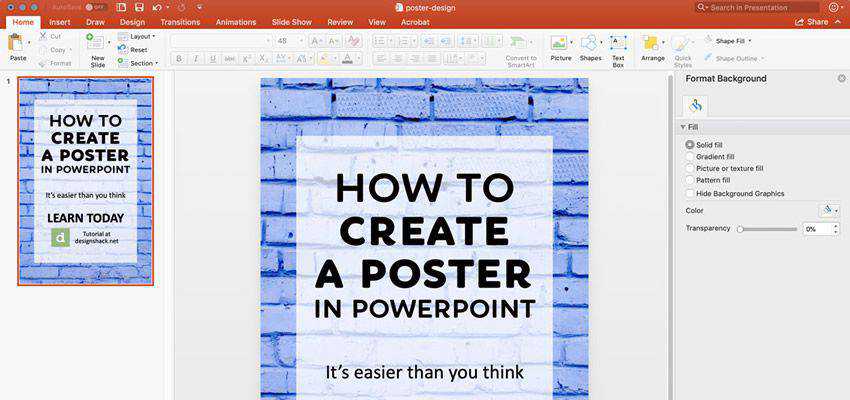Open the fill Color picker dropdown
The image size is (850, 400).
click(829, 210)
